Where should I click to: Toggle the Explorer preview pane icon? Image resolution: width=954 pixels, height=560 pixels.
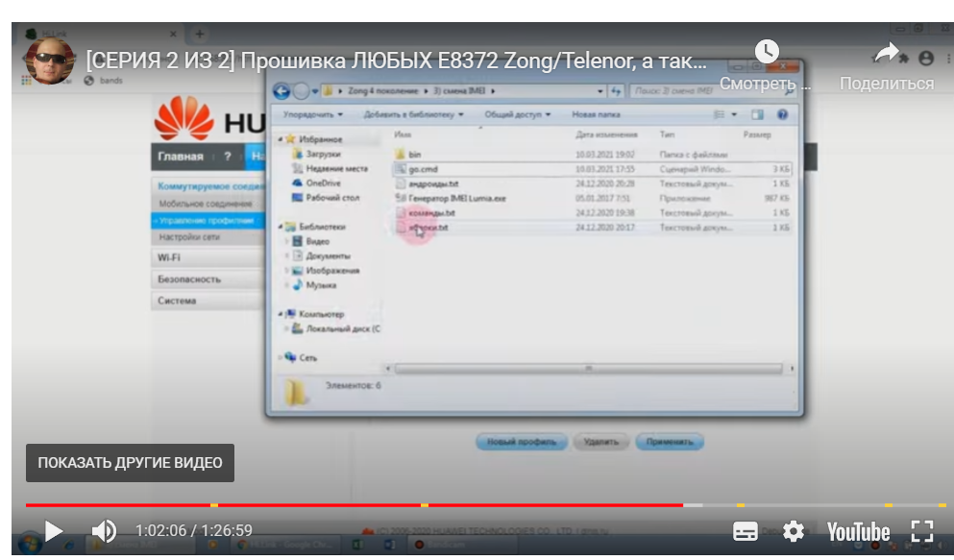point(757,114)
